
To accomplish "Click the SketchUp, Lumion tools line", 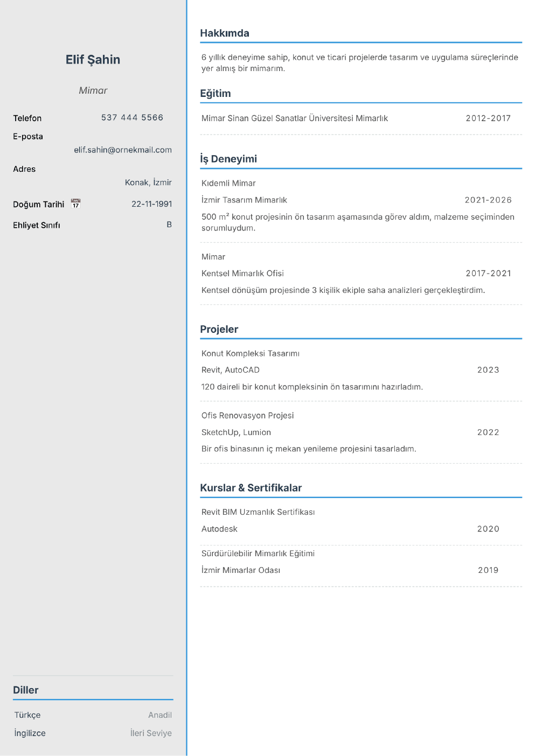I will (236, 432).
